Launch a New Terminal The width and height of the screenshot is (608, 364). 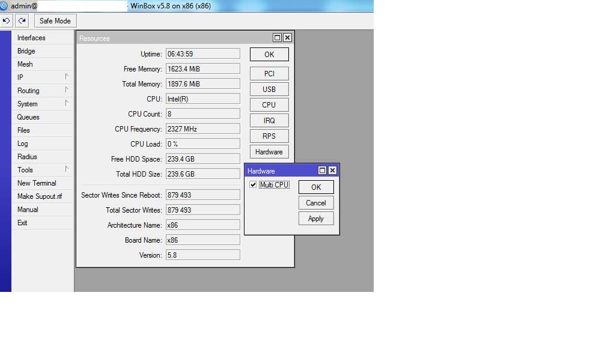(37, 183)
